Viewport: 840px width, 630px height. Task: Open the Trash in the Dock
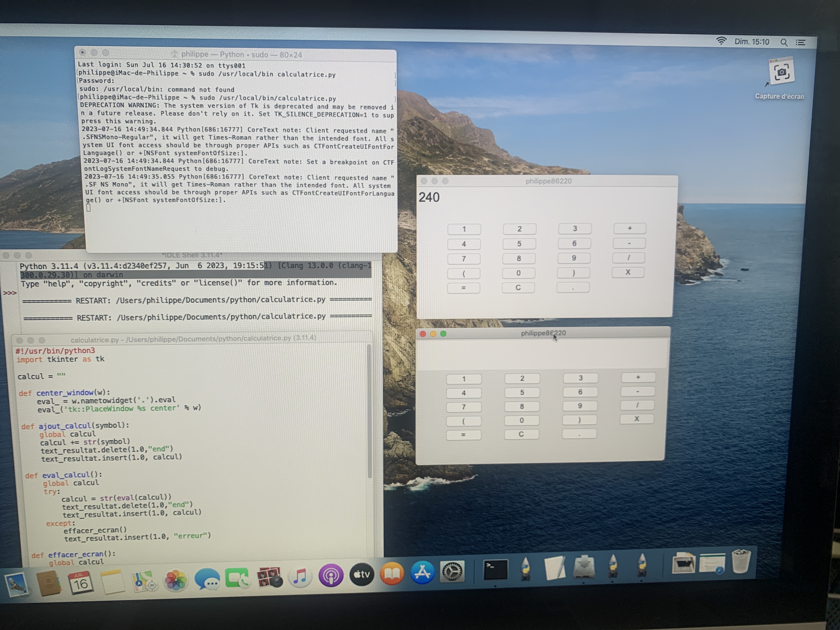740,561
